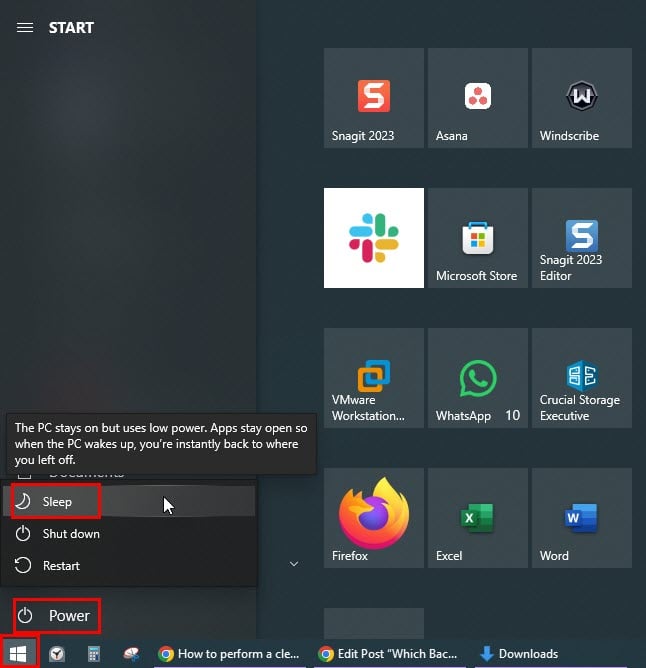The height and width of the screenshot is (668, 646).
Task: Choose Shut down in power menu
Action: click(70, 534)
